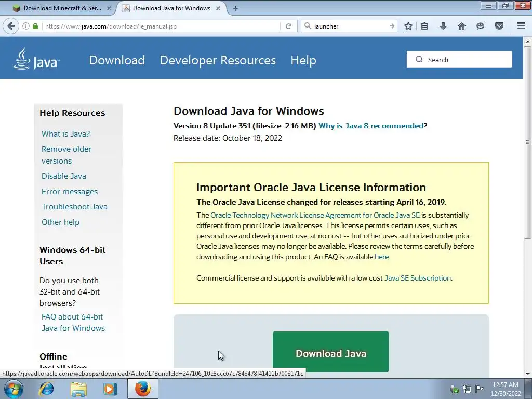Open the Download menu in Java header
Screen dimensions: 532x399
point(117,60)
